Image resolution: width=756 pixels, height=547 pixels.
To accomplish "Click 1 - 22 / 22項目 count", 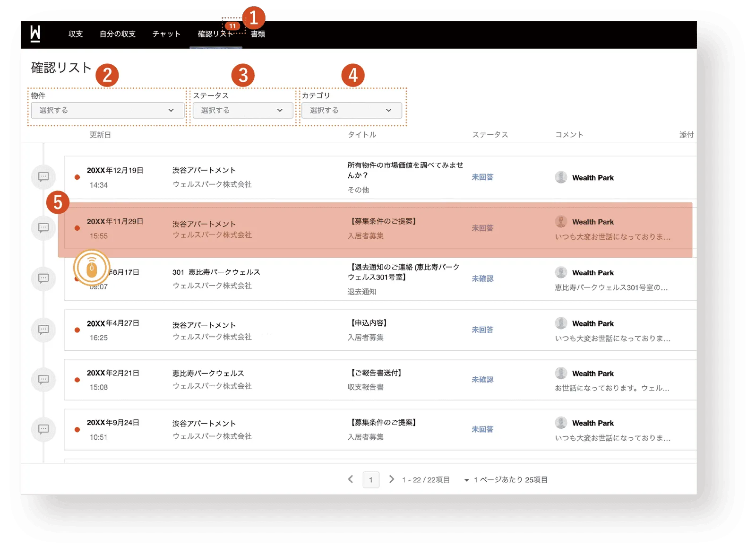I will pos(426,480).
